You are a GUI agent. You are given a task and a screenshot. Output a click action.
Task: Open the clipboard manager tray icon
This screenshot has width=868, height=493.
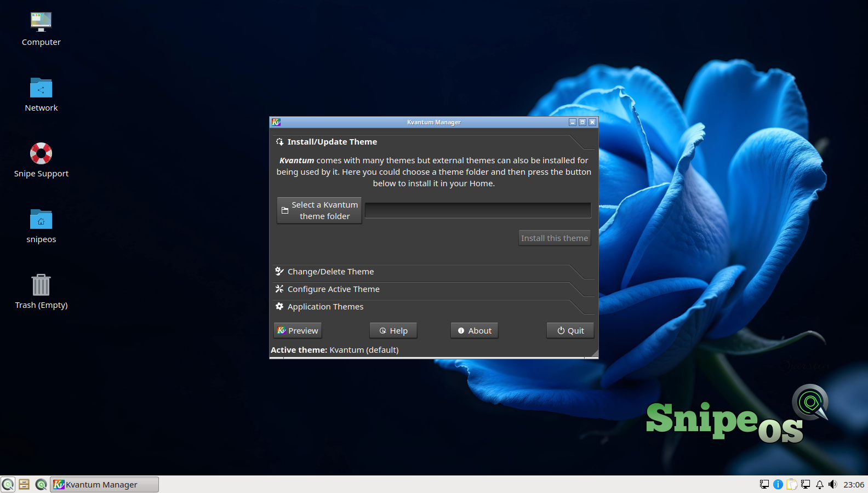[x=792, y=484]
